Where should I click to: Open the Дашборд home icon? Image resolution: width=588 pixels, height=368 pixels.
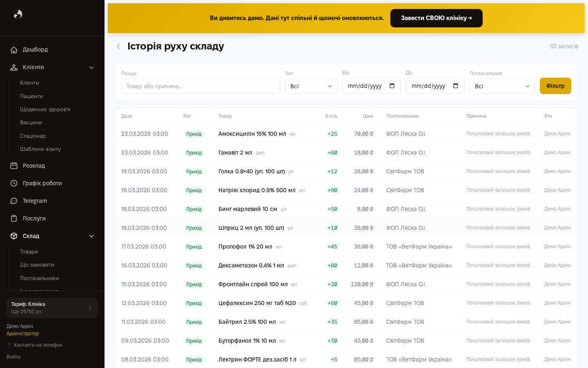(x=14, y=50)
